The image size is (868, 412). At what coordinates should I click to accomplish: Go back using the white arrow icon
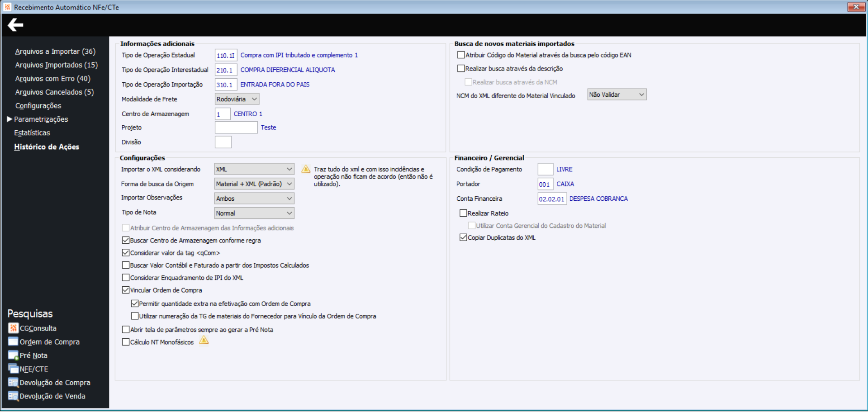coord(15,25)
